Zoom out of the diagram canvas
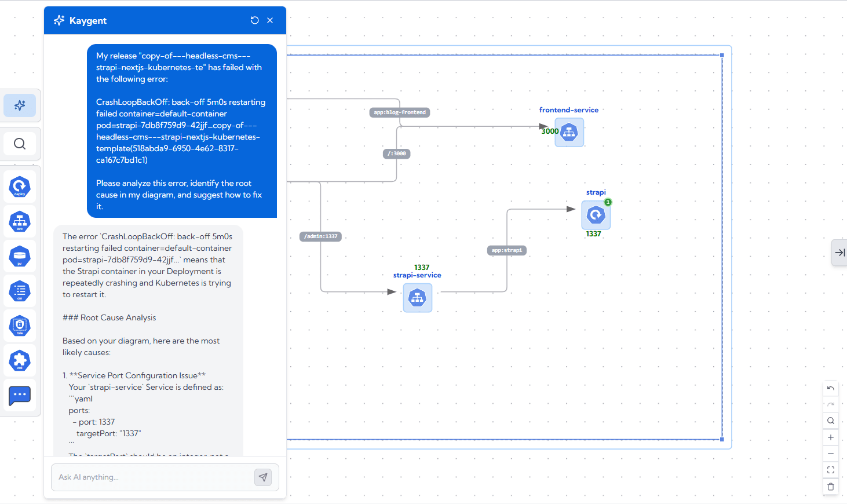This screenshot has height=504, width=847. 831,454
